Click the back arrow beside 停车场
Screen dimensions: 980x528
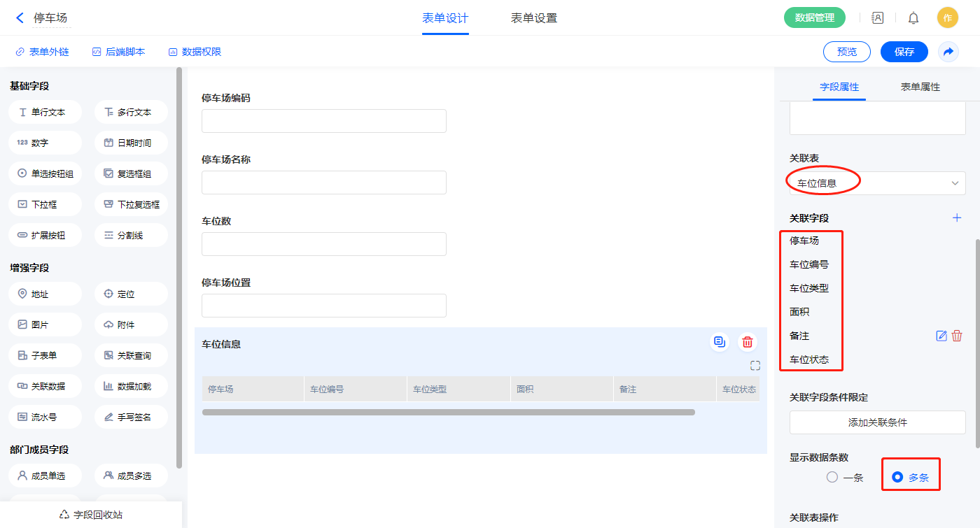pyautogui.click(x=20, y=18)
